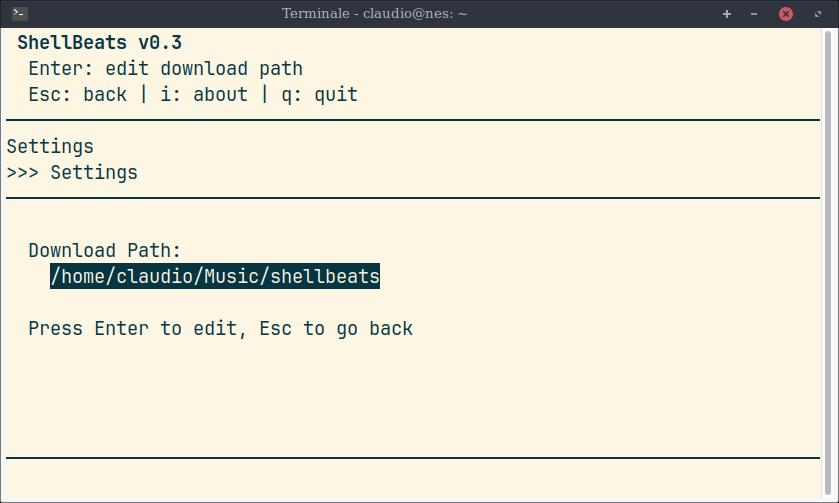This screenshot has height=503, width=839.
Task: Close the terminal with the red X
Action: (x=786, y=14)
